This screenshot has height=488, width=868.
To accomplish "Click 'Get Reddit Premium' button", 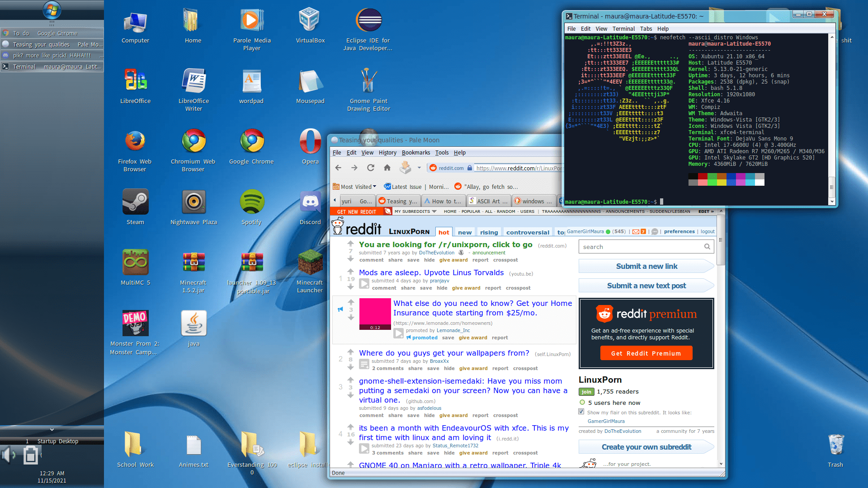I will [646, 353].
